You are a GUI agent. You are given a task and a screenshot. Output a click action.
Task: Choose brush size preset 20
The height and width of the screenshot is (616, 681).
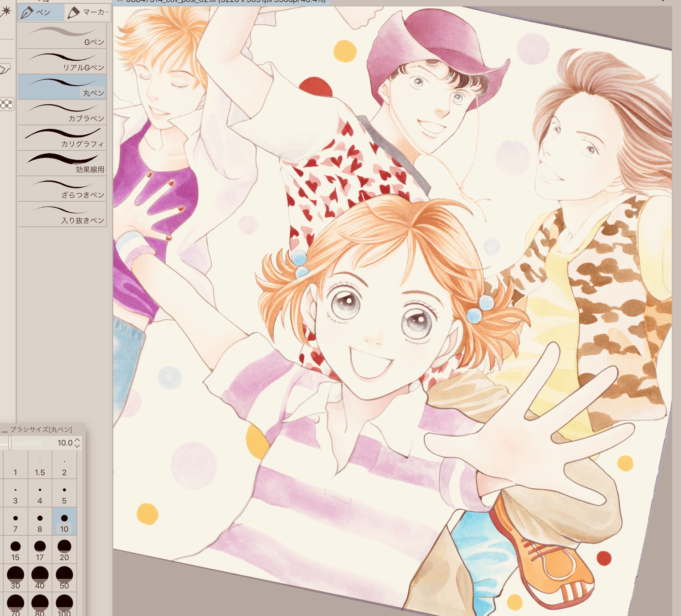64,550
